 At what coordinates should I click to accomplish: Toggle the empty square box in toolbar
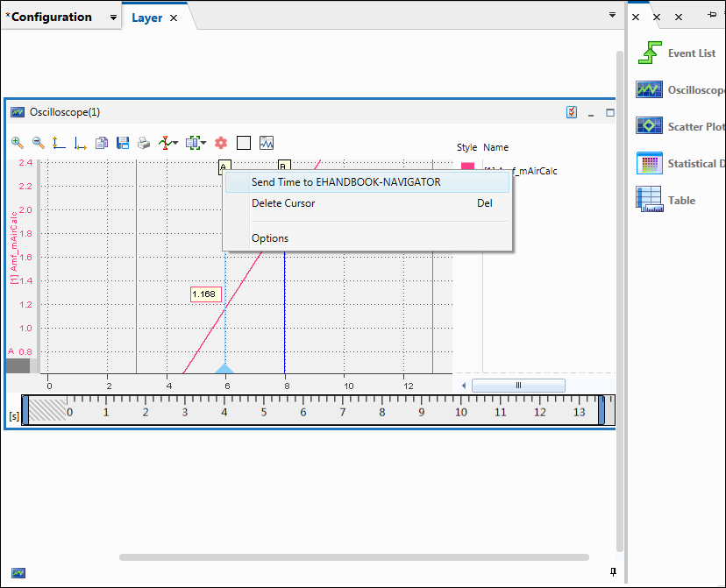click(244, 142)
